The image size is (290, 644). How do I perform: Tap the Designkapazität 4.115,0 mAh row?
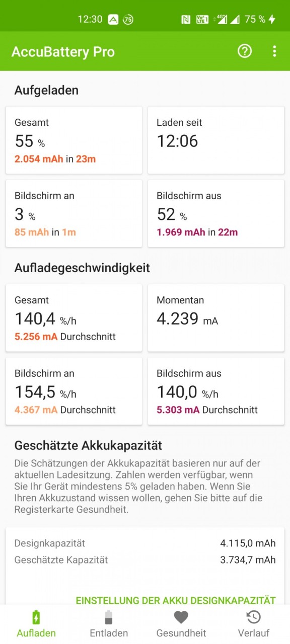point(145,543)
